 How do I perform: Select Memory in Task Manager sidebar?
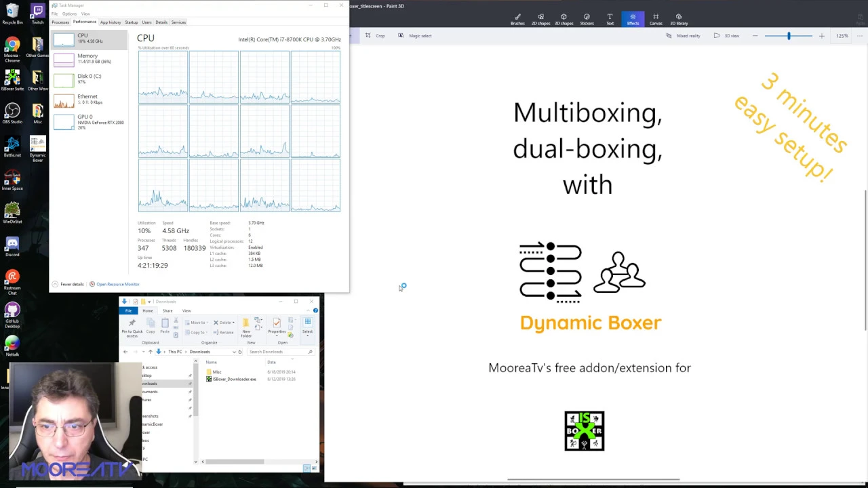click(x=89, y=59)
